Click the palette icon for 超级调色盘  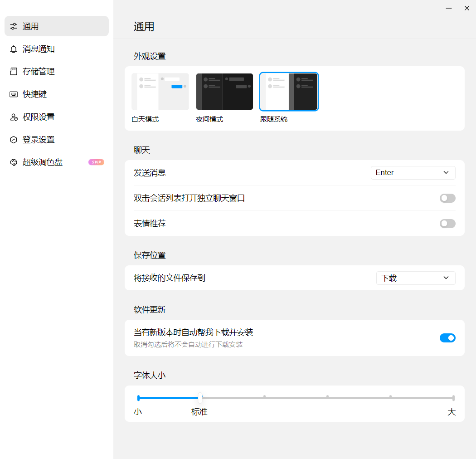click(x=14, y=162)
